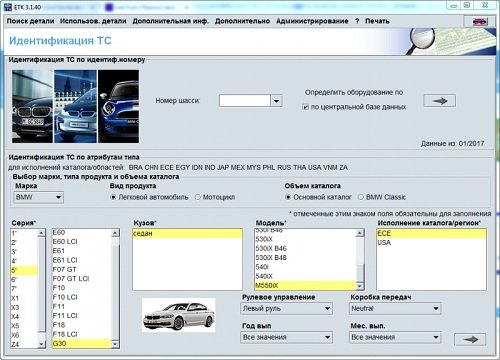Image resolution: width=500 pixels, height=360 pixels.
Task: Click the dark BMW sedan image
Action: point(33,106)
